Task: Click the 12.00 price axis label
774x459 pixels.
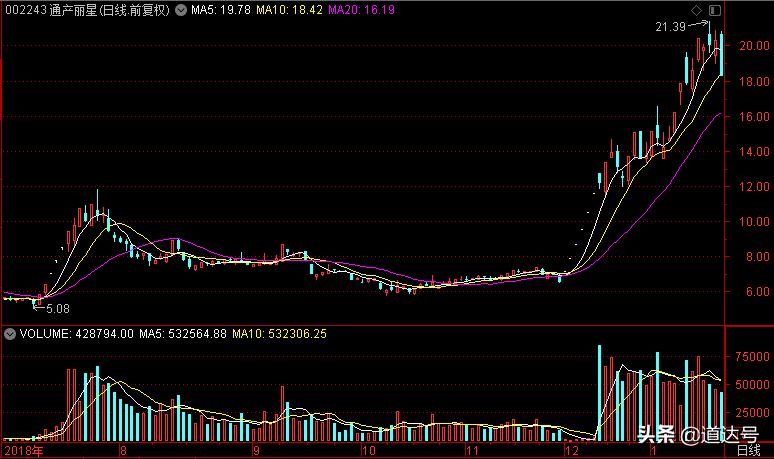Action: click(754, 187)
